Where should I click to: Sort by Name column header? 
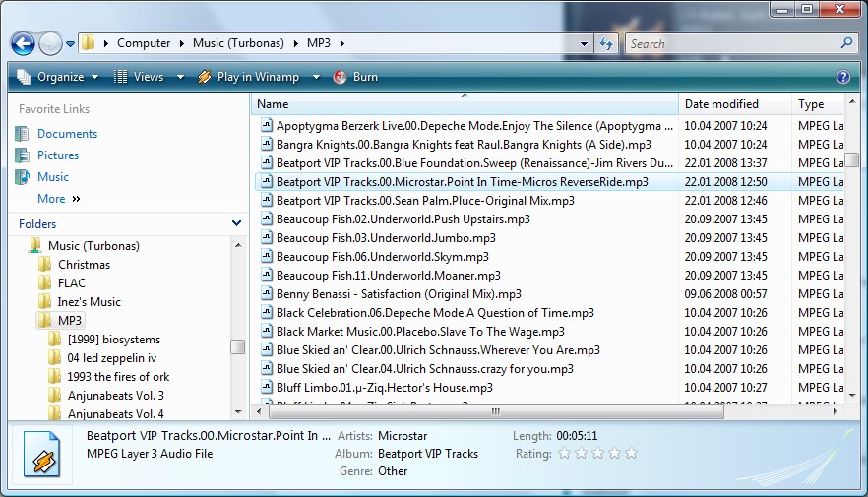[x=273, y=104]
